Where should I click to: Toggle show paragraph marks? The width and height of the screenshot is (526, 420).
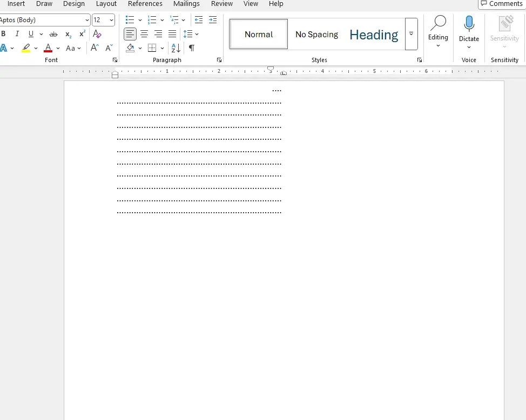point(191,48)
